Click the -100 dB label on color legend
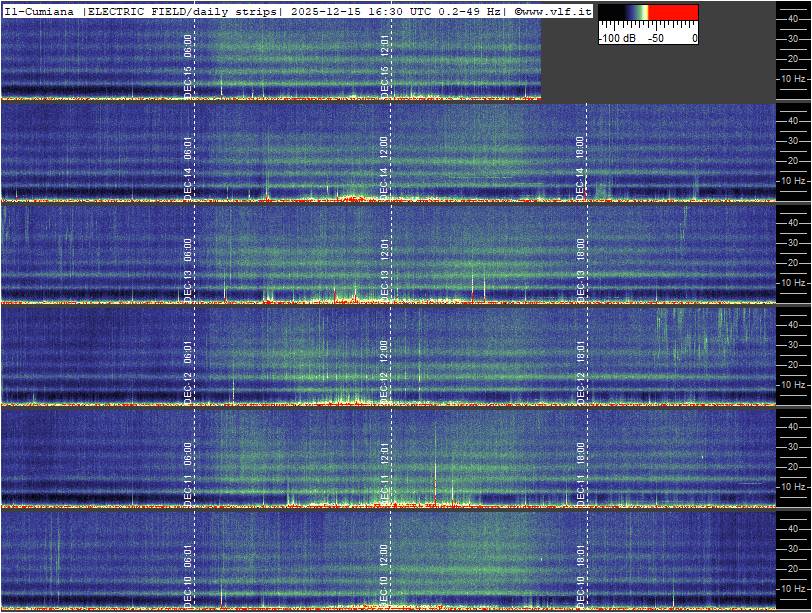 (x=616, y=38)
